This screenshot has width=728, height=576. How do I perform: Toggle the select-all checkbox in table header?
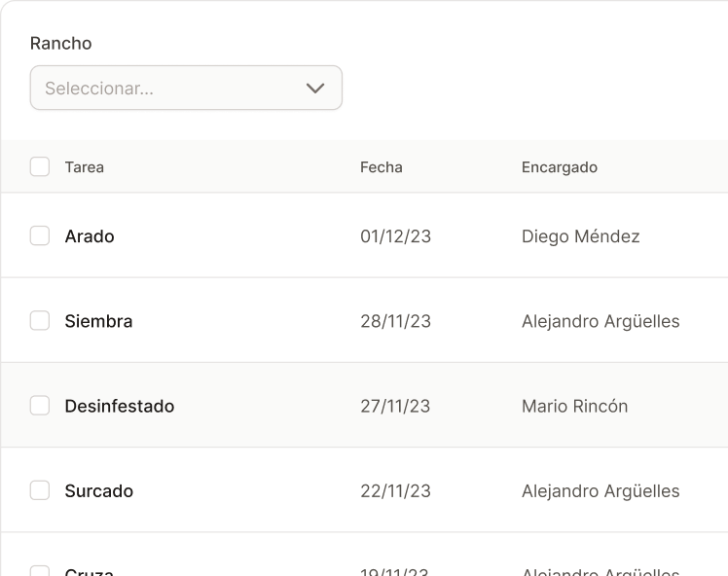tap(40, 166)
